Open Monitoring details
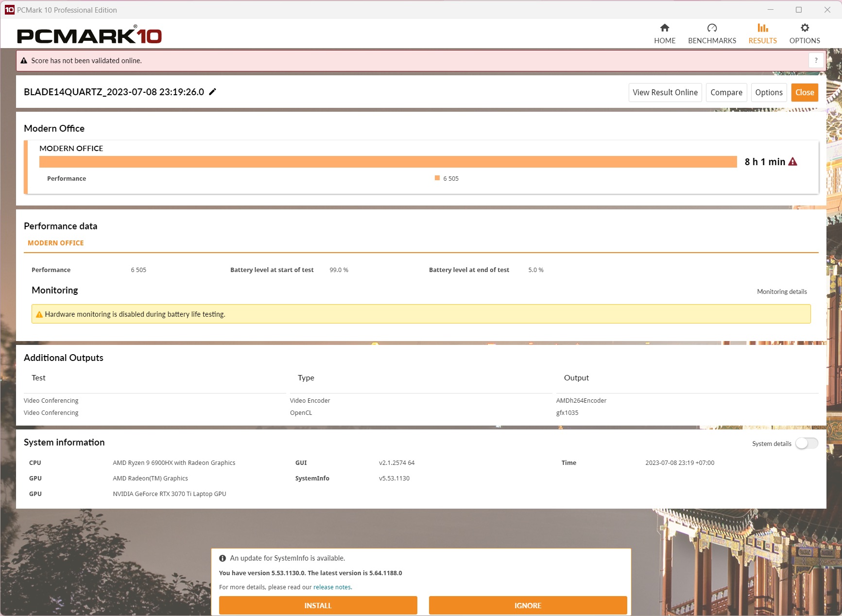Viewport: 842px width, 616px height. [x=781, y=291]
